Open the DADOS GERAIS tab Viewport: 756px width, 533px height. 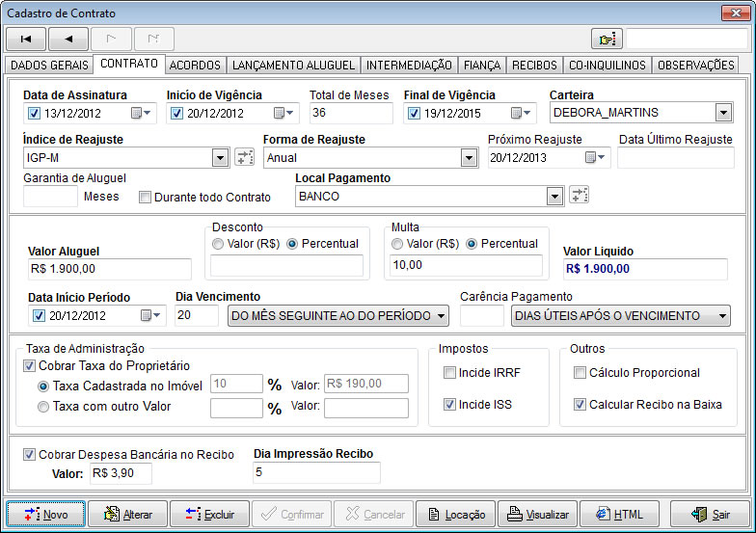point(47,66)
